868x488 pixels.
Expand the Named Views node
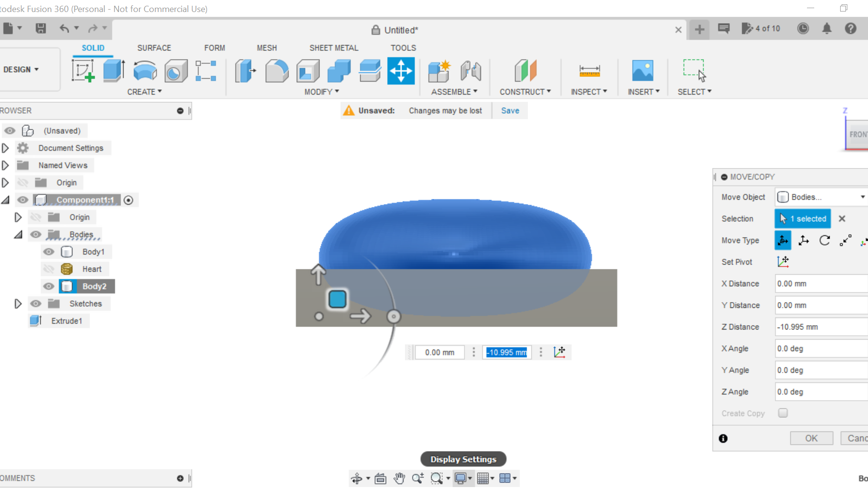(x=6, y=165)
